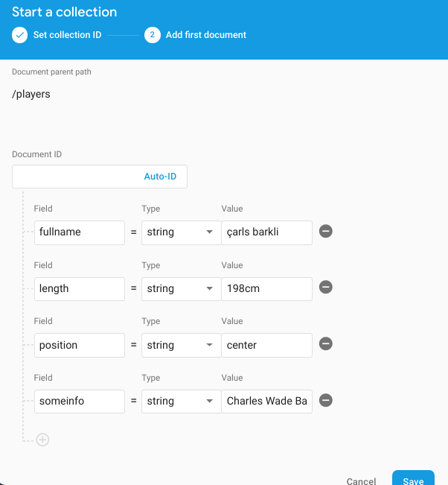
Task: Edit the fullname field name input
Action: tap(79, 232)
